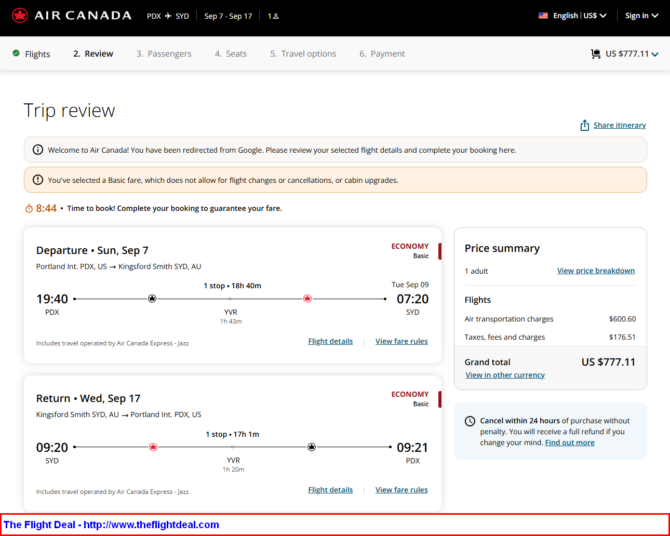Viewport: 670px width, 536px height.
Task: Go back to the Flights step
Action: tap(37, 54)
